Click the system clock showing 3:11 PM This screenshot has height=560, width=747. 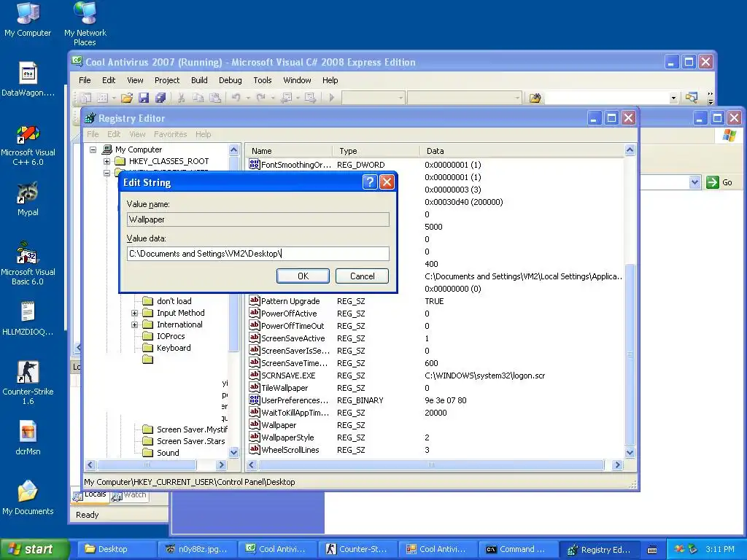click(720, 549)
